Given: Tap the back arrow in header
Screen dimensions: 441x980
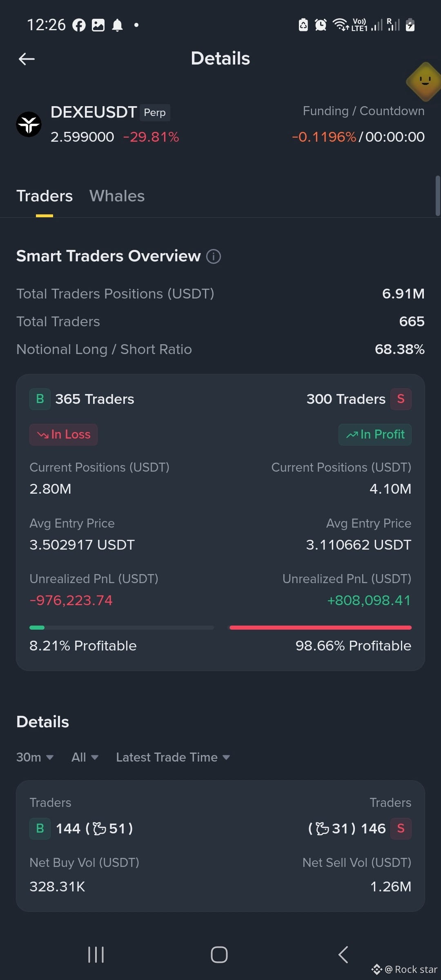Looking at the screenshot, I should [27, 59].
